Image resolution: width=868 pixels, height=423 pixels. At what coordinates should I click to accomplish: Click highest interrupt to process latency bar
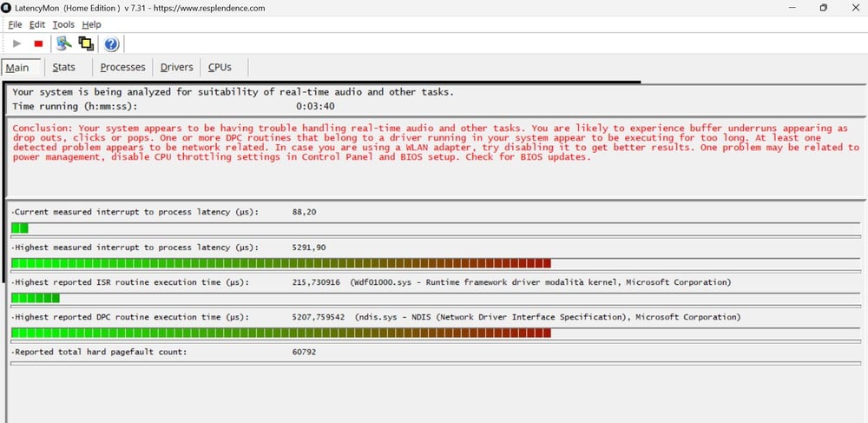[x=436, y=263]
